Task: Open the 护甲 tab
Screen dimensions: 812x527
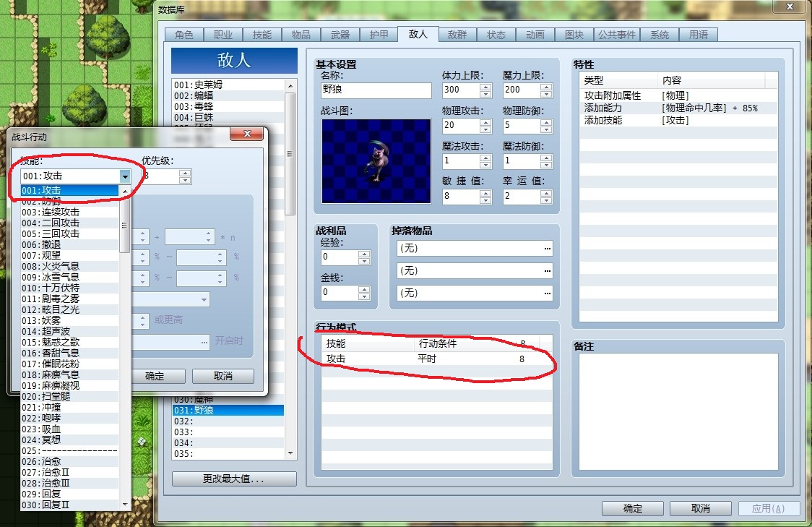Action: [379, 35]
